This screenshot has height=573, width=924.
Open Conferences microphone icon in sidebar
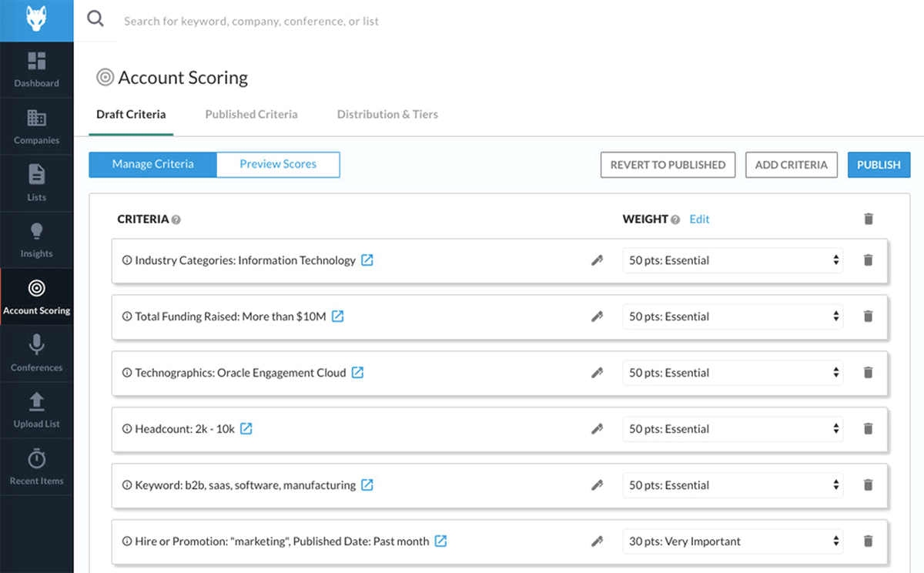coord(36,345)
